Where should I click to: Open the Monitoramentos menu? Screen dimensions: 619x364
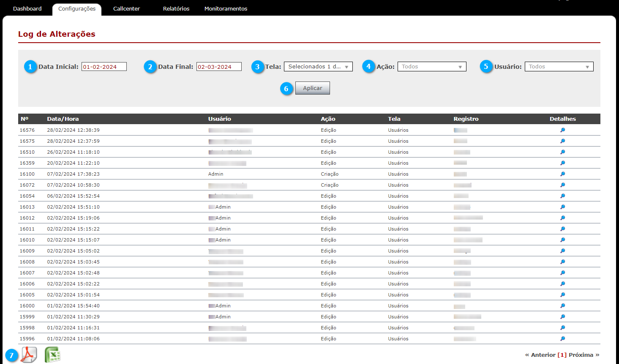coord(226,8)
